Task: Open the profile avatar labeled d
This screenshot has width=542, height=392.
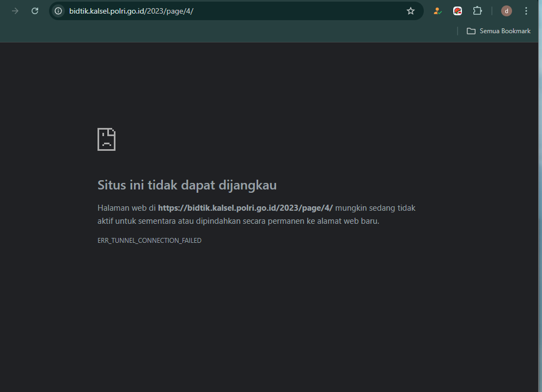Action: (x=507, y=11)
